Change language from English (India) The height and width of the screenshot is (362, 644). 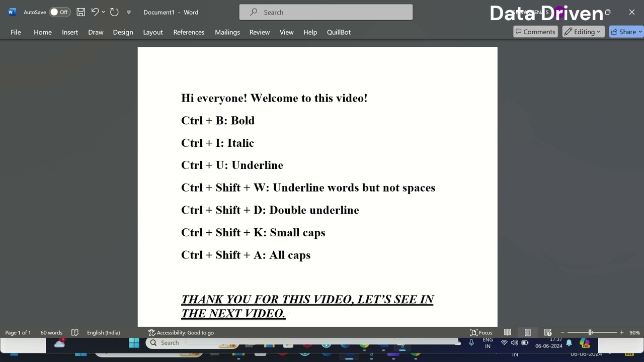pos(103,332)
